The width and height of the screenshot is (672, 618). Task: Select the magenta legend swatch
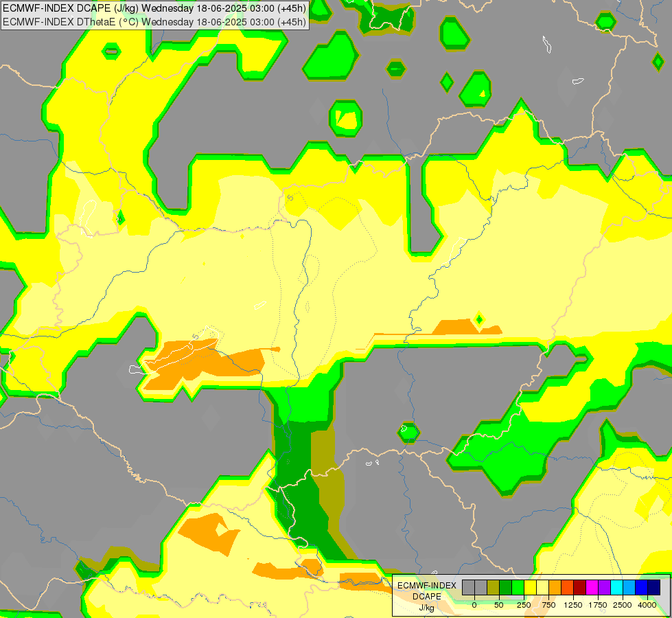coord(592,587)
